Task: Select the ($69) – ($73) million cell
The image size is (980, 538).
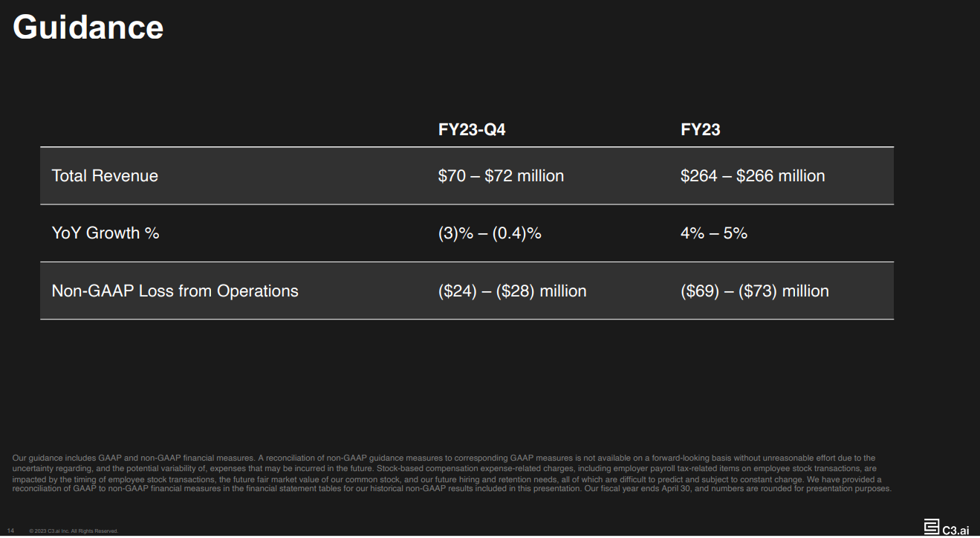Action: pyautogui.click(x=754, y=291)
